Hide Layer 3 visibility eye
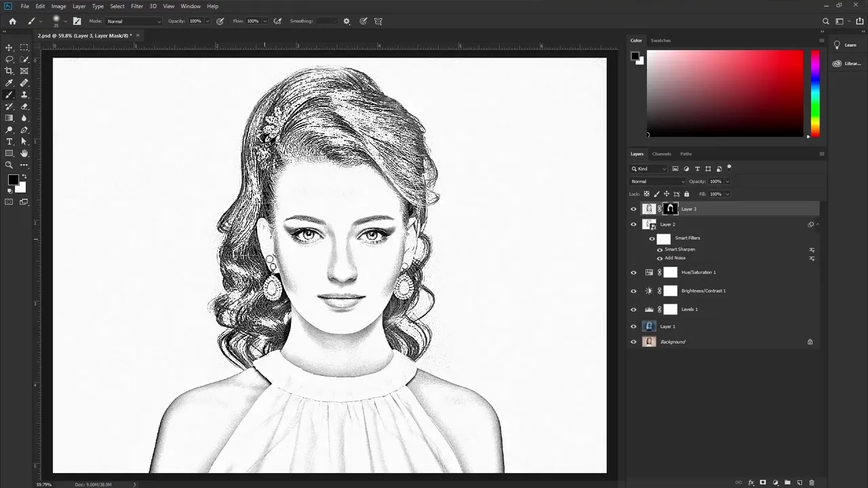Image resolution: width=868 pixels, height=488 pixels. pyautogui.click(x=633, y=209)
